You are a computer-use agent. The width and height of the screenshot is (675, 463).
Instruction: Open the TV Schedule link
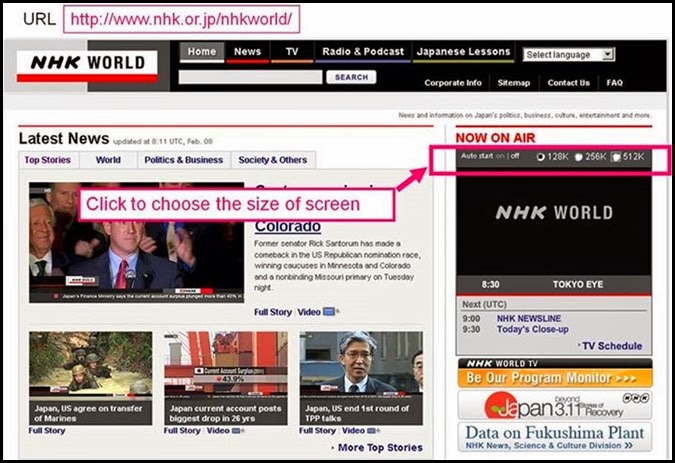(x=612, y=346)
